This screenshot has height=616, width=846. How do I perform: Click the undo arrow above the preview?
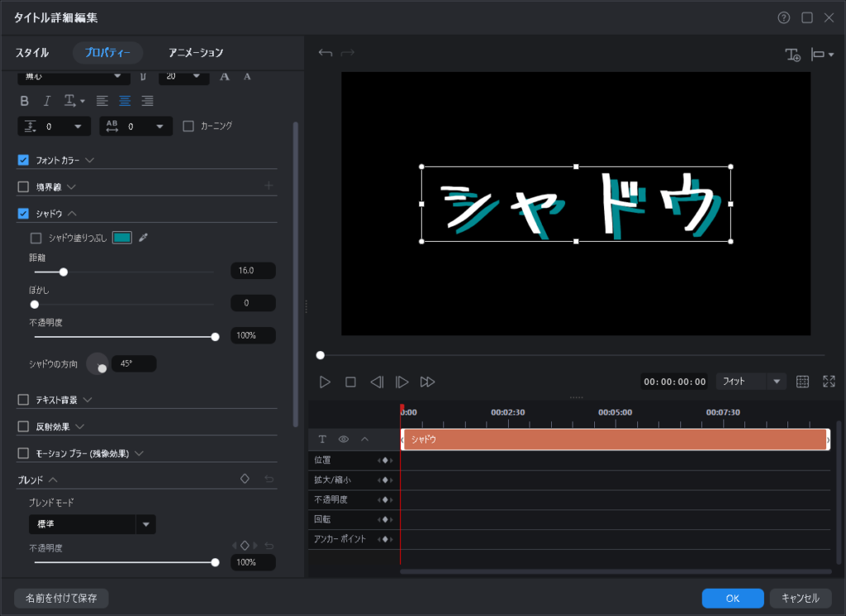pyautogui.click(x=325, y=54)
